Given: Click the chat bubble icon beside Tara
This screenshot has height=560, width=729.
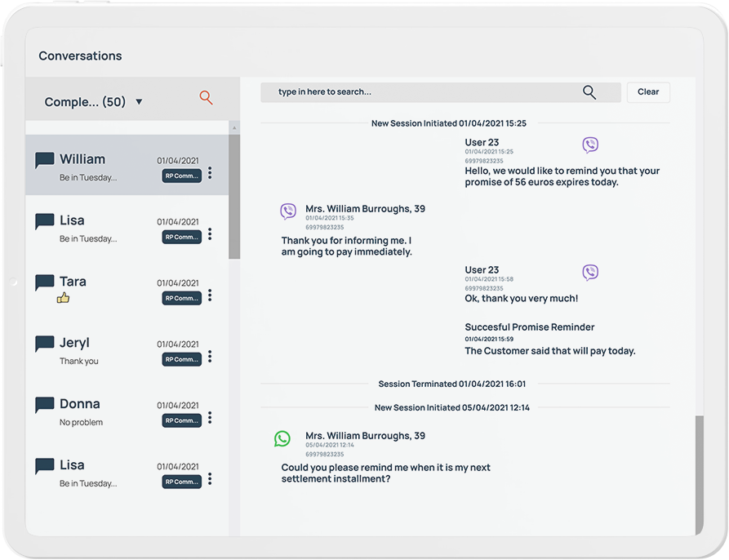Looking at the screenshot, I should click(45, 282).
